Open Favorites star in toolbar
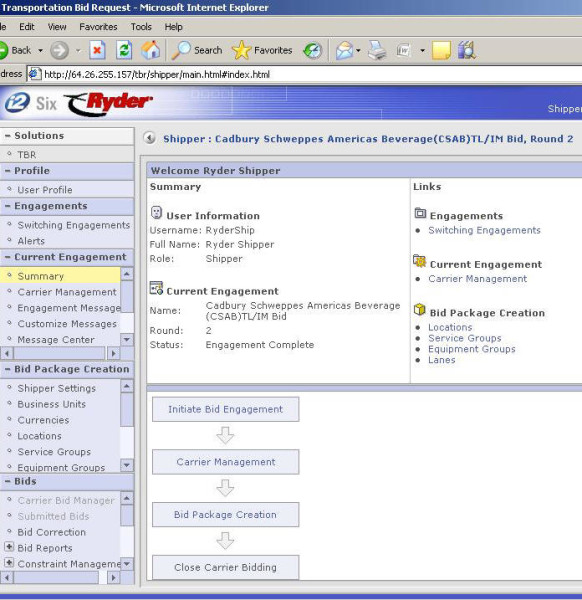The height and width of the screenshot is (600, 582). click(262, 50)
